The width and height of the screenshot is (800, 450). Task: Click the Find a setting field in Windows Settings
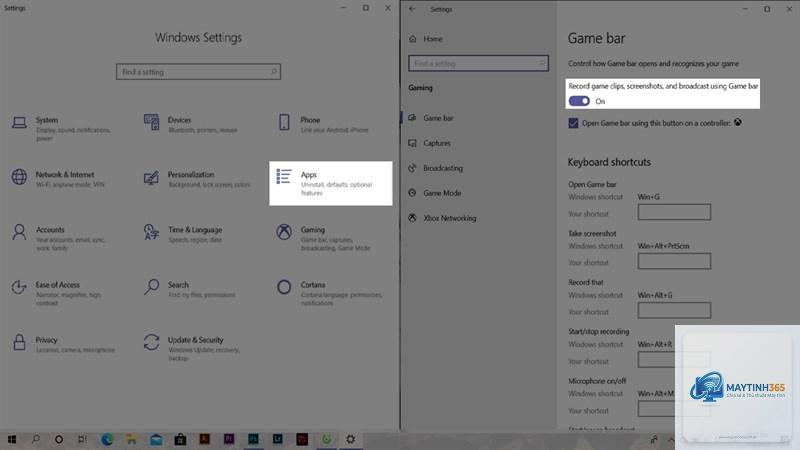click(x=198, y=72)
